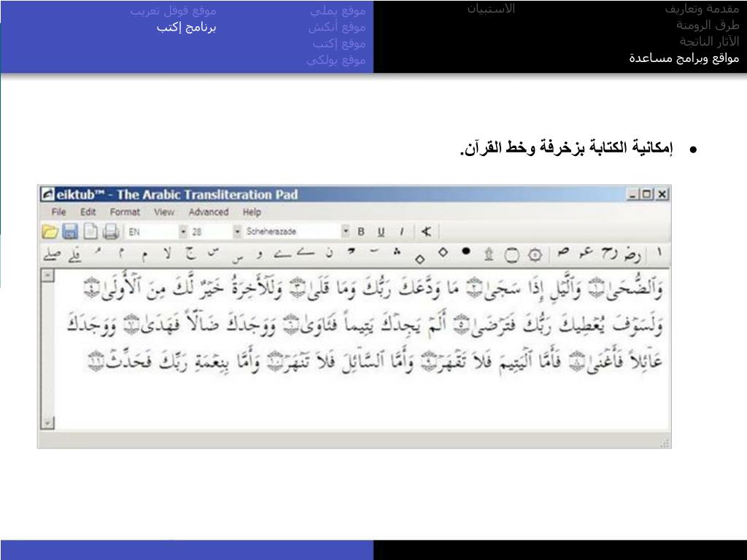Screen dimensions: 747x560
Task: Jump to the موقع قوقل تعريب subsection
Action: click(173, 10)
